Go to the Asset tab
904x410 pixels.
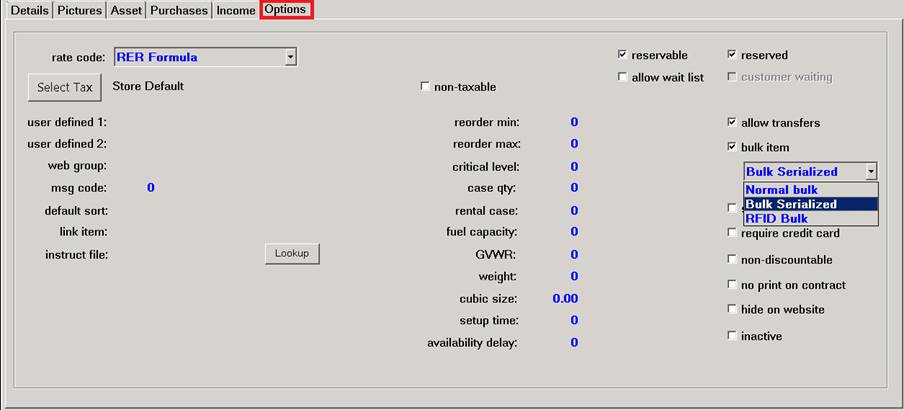126,10
